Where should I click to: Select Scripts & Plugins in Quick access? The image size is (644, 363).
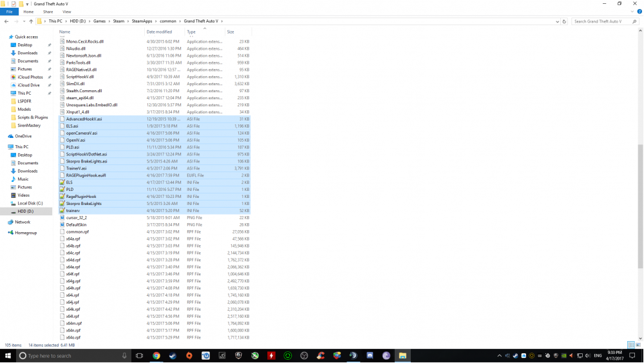pos(32,117)
